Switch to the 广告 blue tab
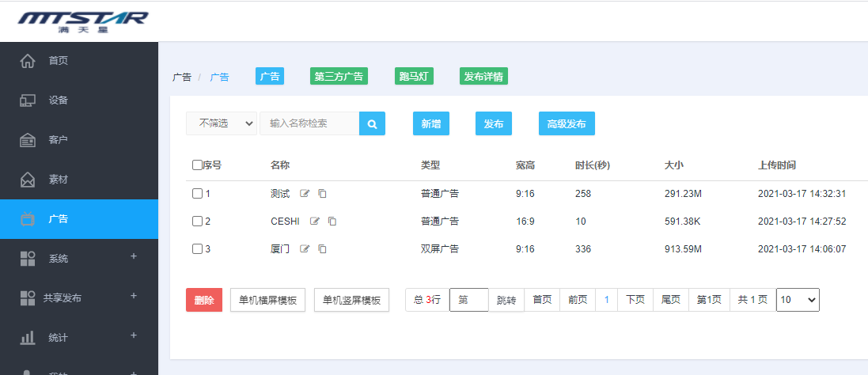The image size is (868, 375). pyautogui.click(x=270, y=76)
